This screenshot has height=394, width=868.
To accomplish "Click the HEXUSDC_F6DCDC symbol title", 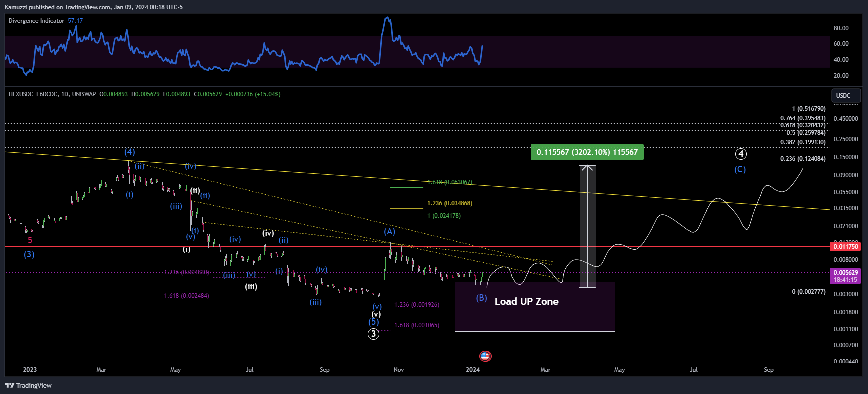I will (33, 94).
